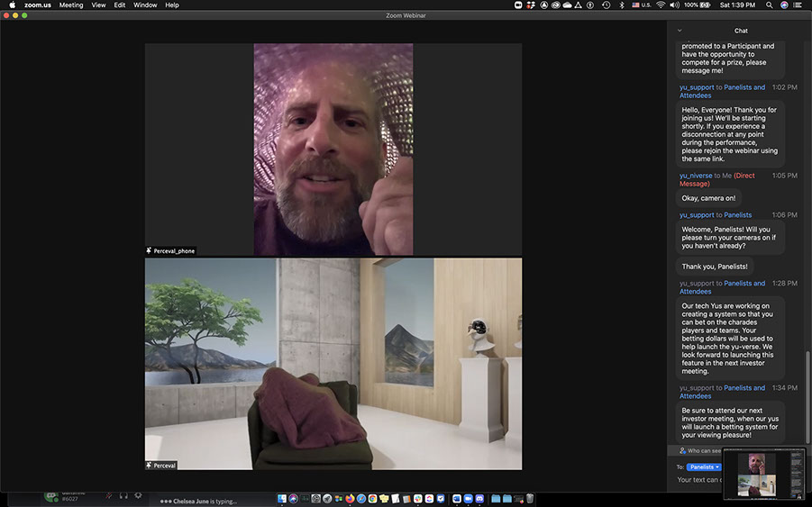Screen dimensions: 812x507
Task: Select the self-view video thumbnail
Action: point(762,473)
